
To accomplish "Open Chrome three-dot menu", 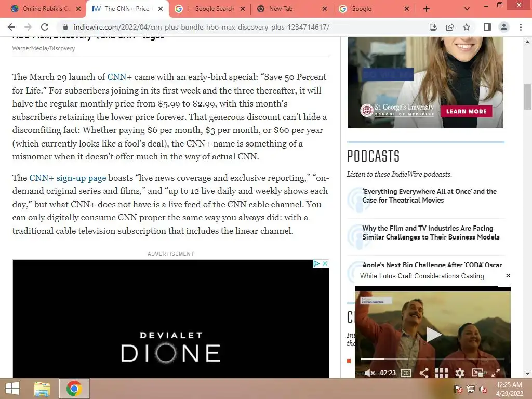I will point(521,27).
